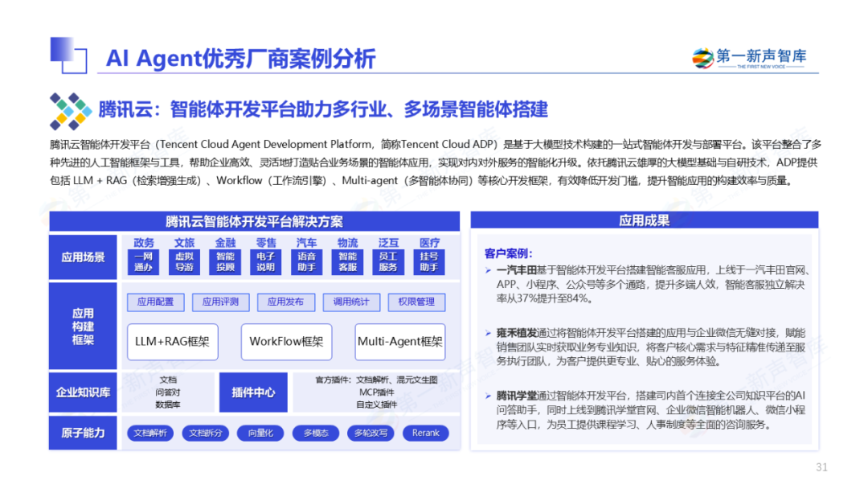Click the blue squares icon beside the title

68,55
